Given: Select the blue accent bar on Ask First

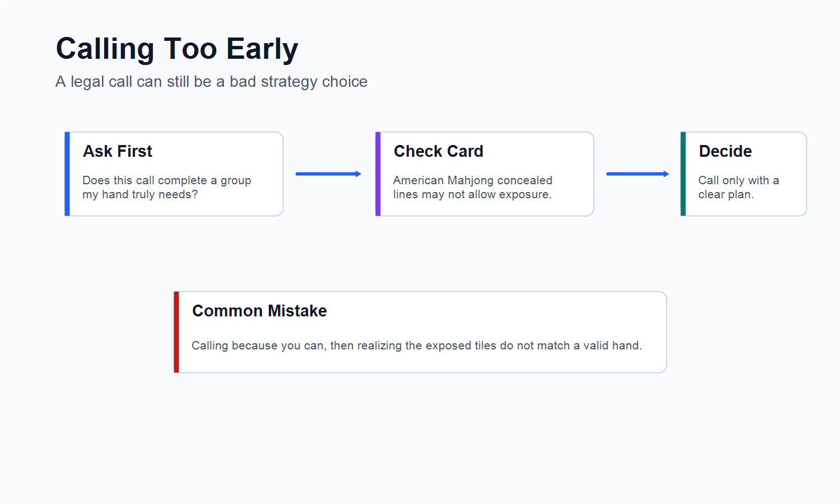Looking at the screenshot, I should pos(67,174).
